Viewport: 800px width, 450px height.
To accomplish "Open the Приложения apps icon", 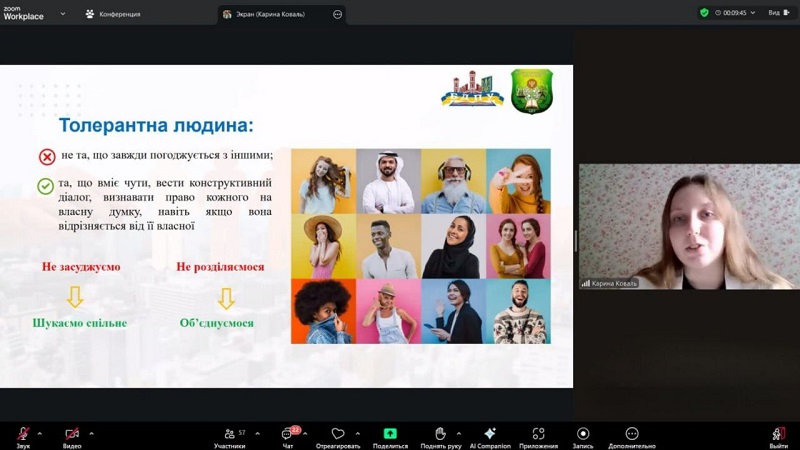I will point(538,434).
